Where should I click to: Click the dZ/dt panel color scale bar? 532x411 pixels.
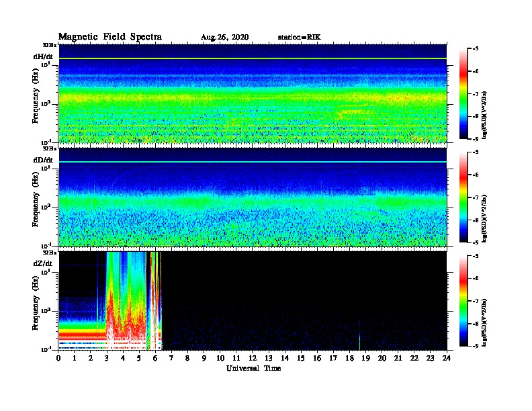(463, 301)
